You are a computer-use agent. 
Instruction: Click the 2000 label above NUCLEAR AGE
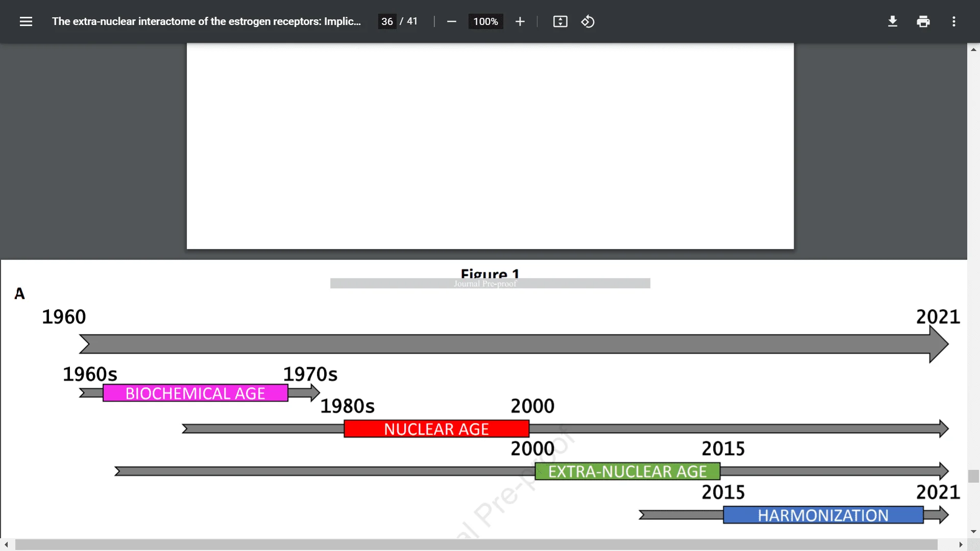click(533, 406)
